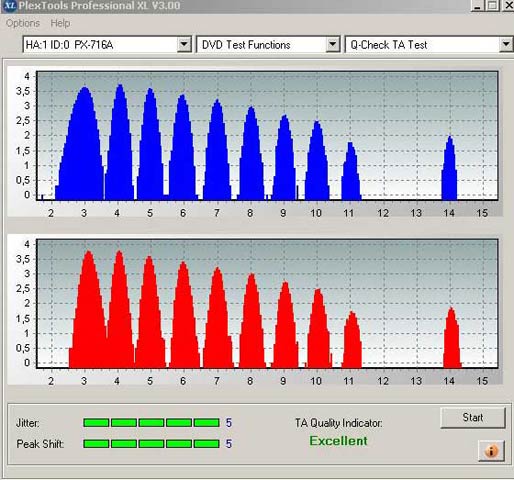The height and width of the screenshot is (480, 514).
Task: Start the TA test
Action: point(473,418)
